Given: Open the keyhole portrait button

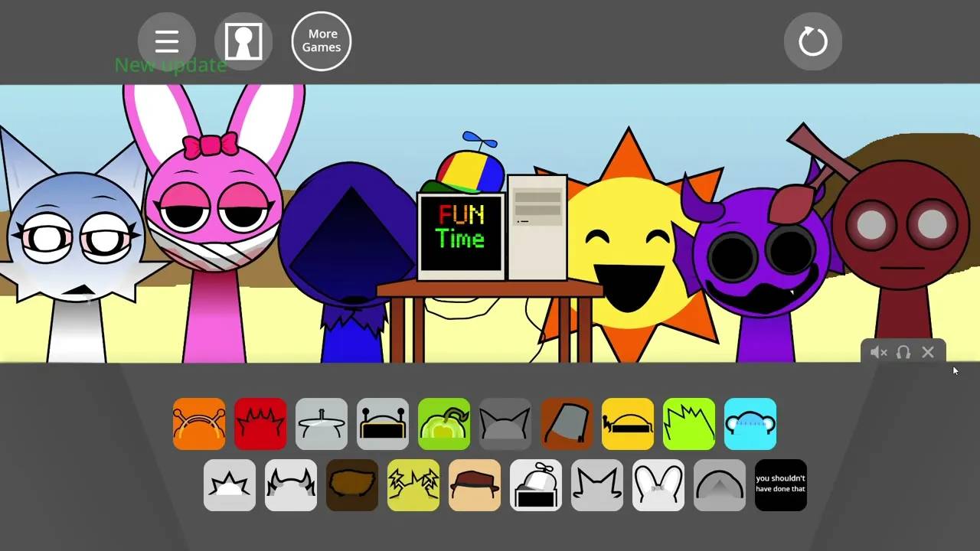Looking at the screenshot, I should (x=243, y=41).
